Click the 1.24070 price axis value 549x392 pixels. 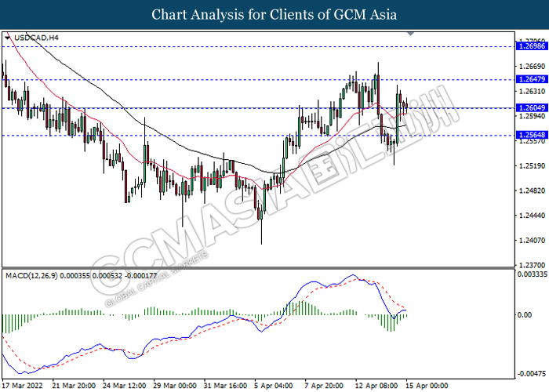(x=533, y=241)
